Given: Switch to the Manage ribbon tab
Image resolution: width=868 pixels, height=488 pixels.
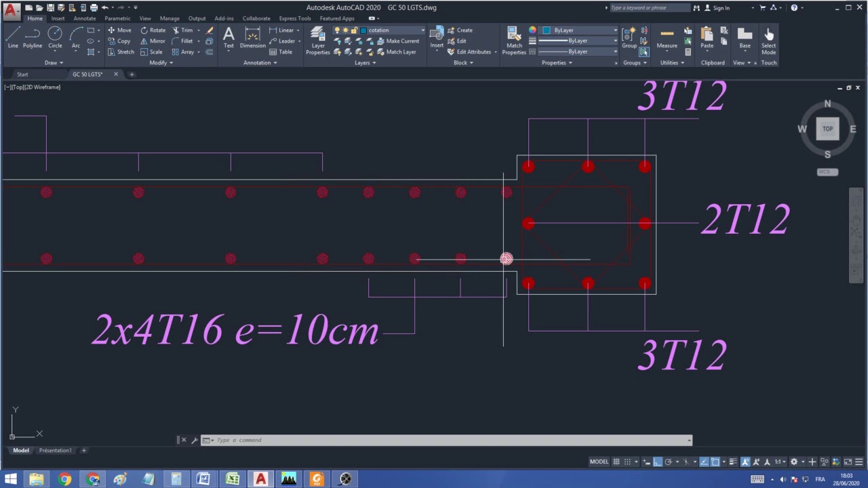Looking at the screenshot, I should [170, 18].
